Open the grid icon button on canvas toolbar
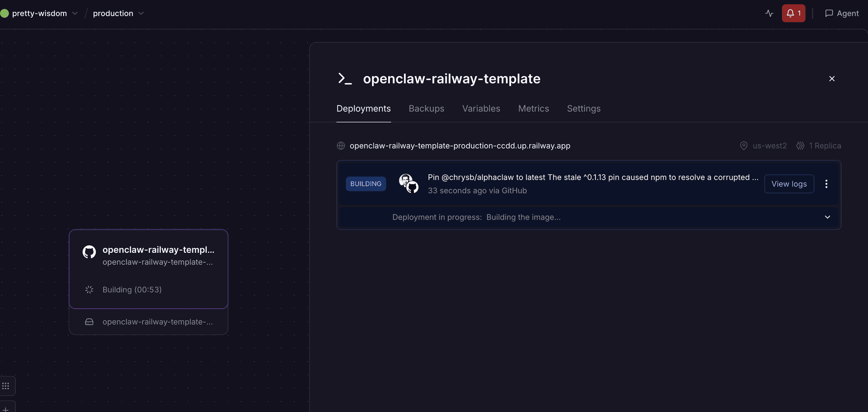868x412 pixels. coord(6,386)
